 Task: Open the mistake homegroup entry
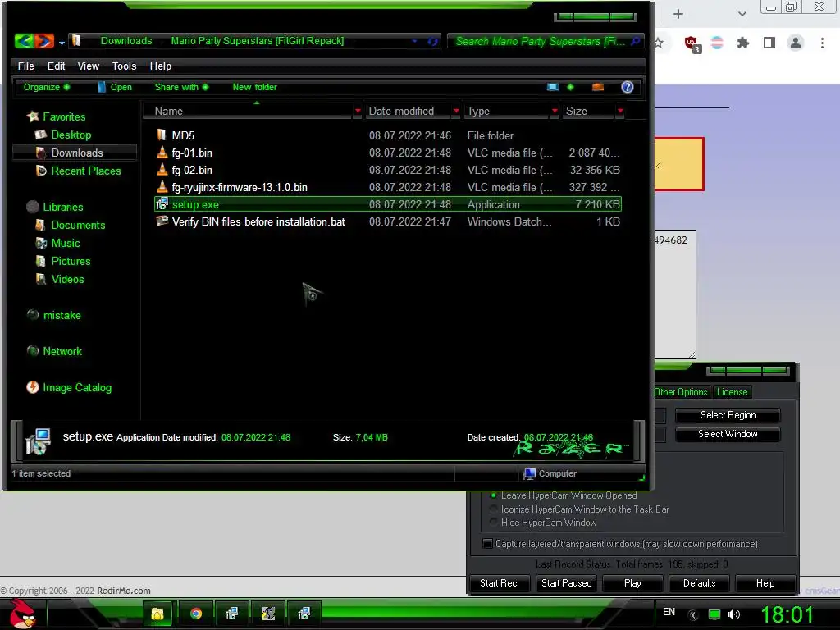(x=62, y=316)
